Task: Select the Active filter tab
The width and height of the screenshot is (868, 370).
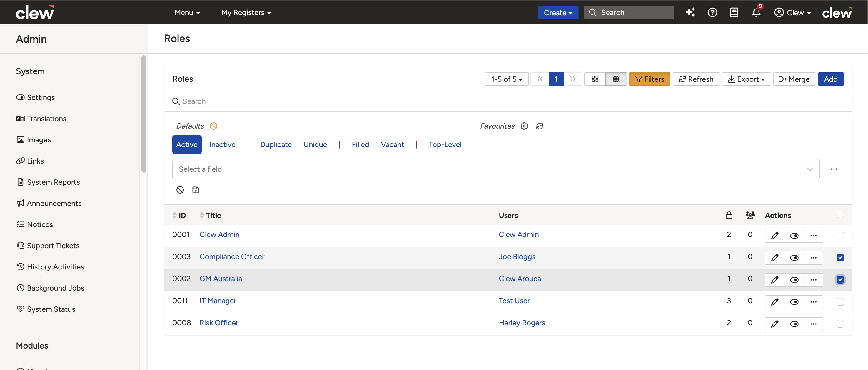Action: point(187,145)
